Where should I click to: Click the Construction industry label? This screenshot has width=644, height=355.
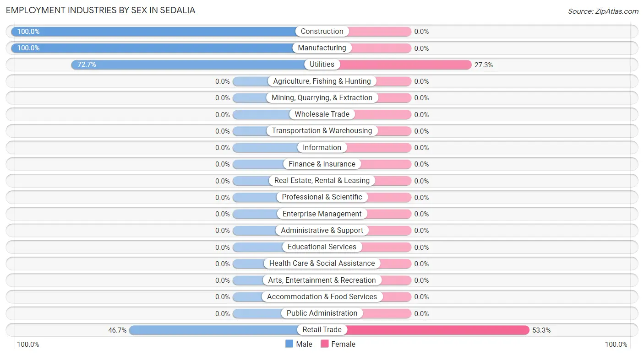[322, 32]
